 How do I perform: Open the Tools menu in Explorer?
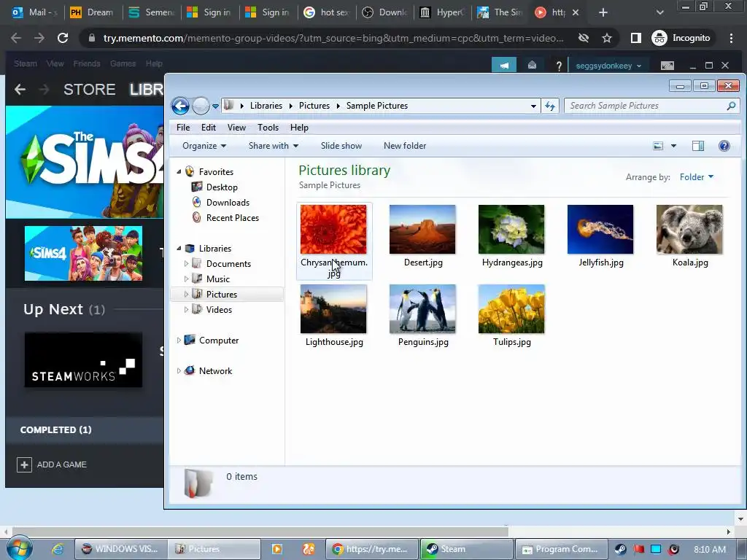pos(268,127)
